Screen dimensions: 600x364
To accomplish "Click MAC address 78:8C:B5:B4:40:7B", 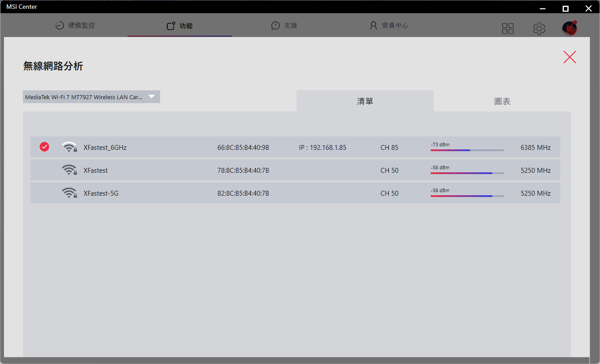I will tap(243, 170).
